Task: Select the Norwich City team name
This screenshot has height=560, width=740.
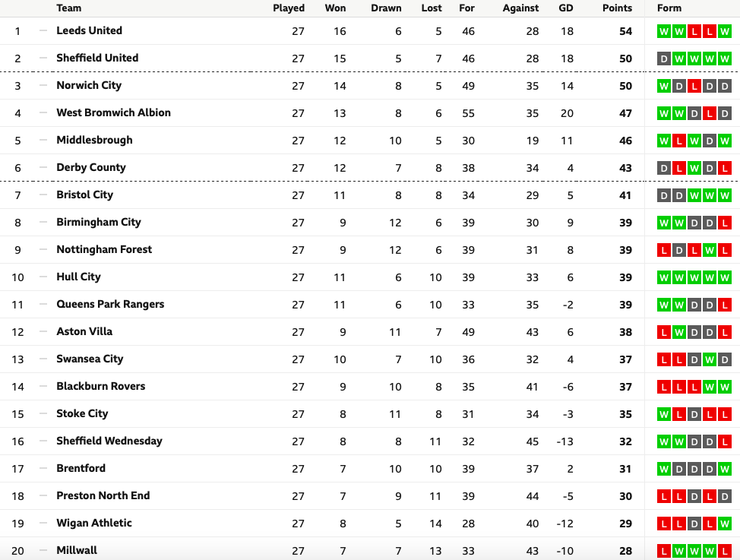Action: (89, 85)
